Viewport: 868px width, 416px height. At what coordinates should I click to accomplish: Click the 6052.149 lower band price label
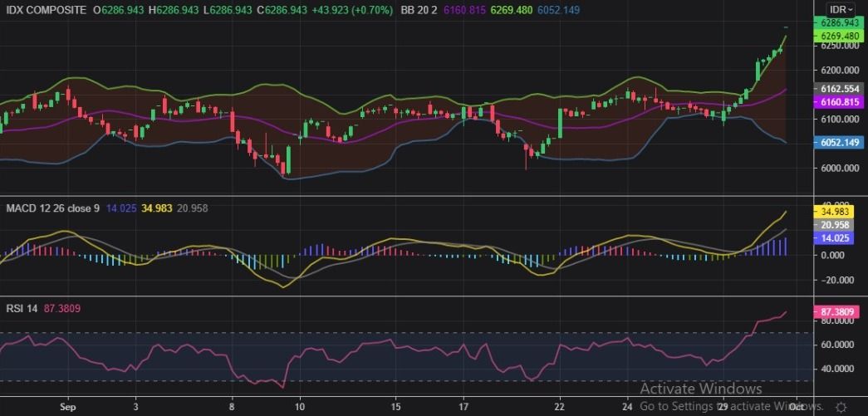coord(841,142)
